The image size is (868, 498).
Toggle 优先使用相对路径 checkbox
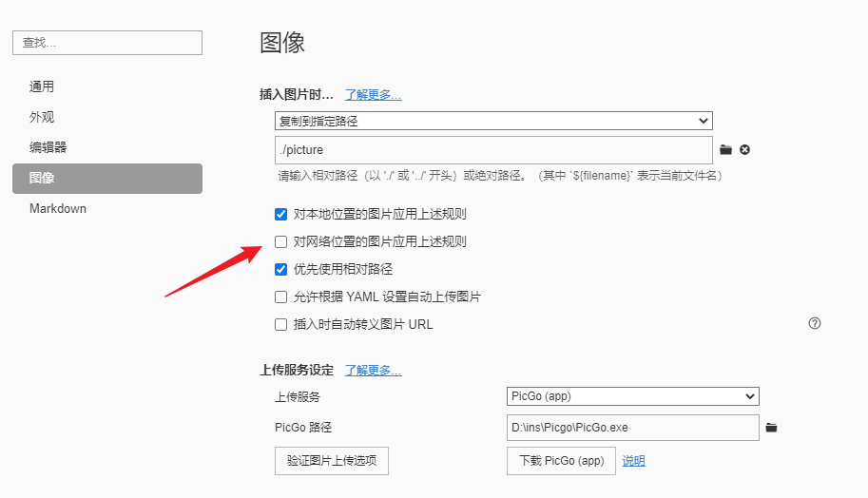click(x=281, y=270)
